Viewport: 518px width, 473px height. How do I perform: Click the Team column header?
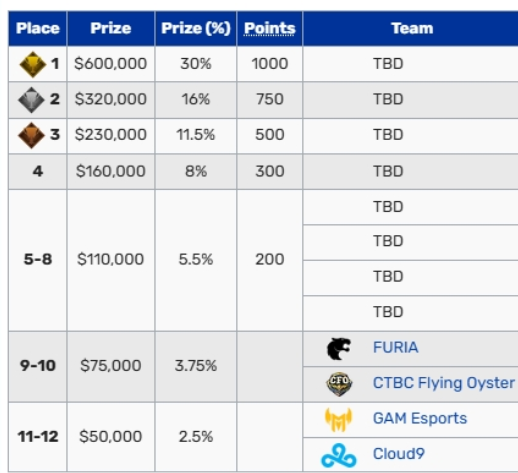[x=412, y=28]
